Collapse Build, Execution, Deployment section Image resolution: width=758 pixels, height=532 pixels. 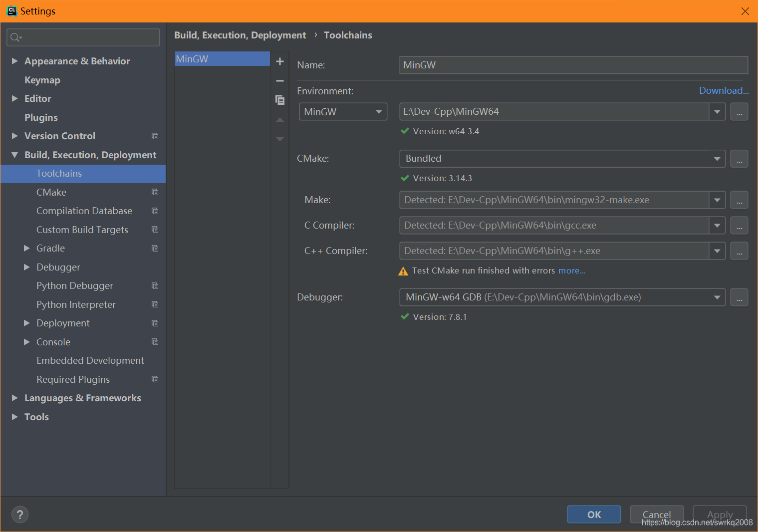(15, 155)
